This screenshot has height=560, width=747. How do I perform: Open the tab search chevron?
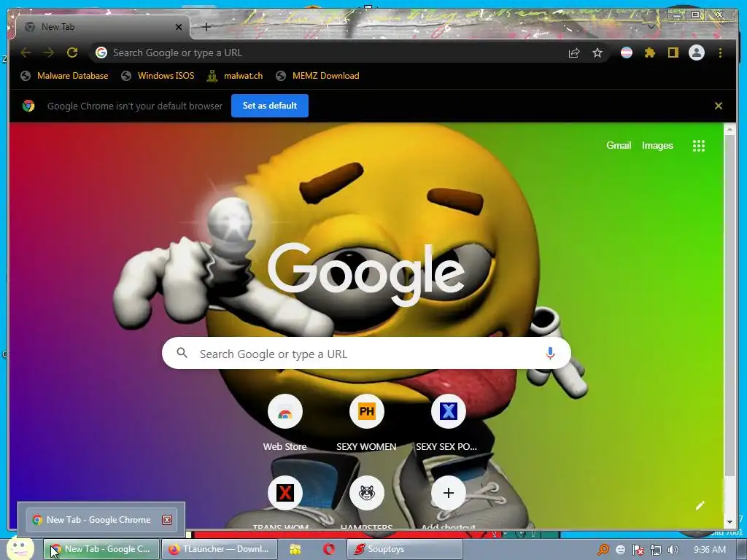[651, 27]
